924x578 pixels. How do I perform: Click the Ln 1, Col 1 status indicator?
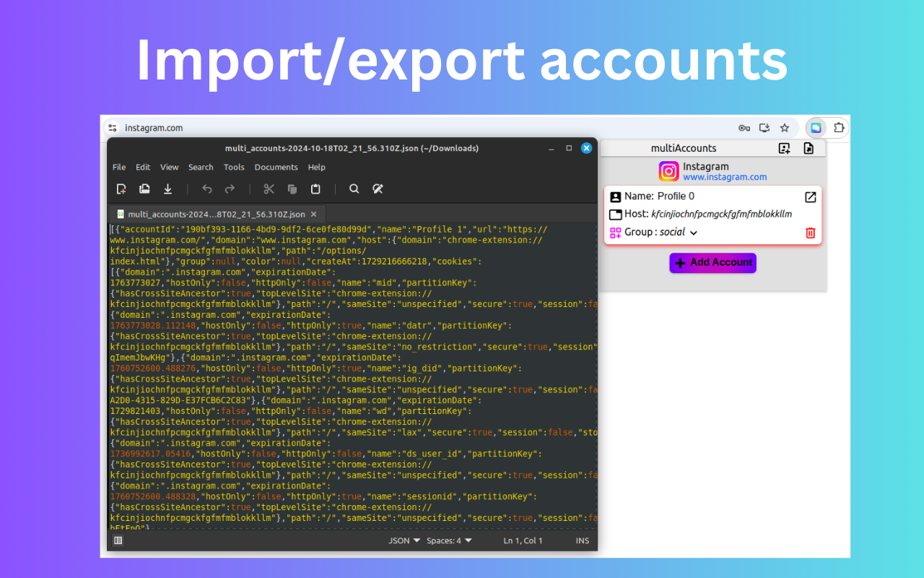[x=523, y=540]
